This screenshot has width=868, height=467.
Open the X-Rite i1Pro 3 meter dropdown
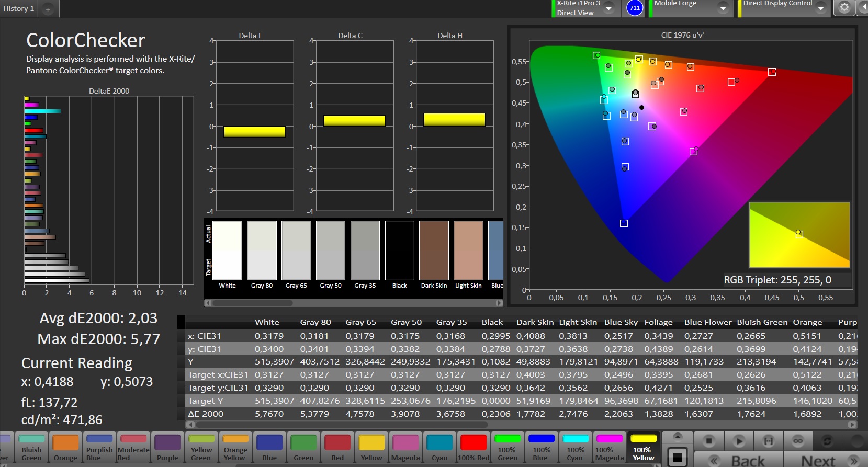click(x=608, y=8)
